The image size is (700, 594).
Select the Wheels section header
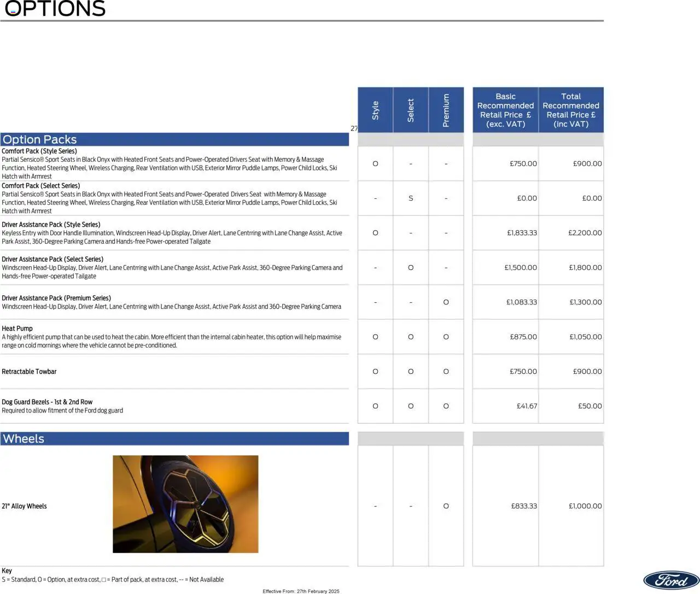tap(174, 439)
